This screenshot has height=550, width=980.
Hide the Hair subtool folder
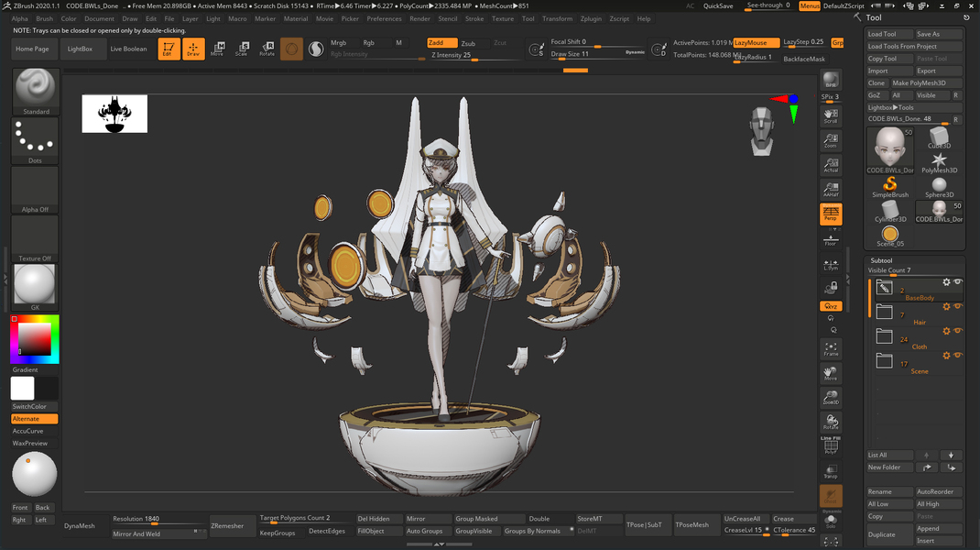tap(958, 306)
